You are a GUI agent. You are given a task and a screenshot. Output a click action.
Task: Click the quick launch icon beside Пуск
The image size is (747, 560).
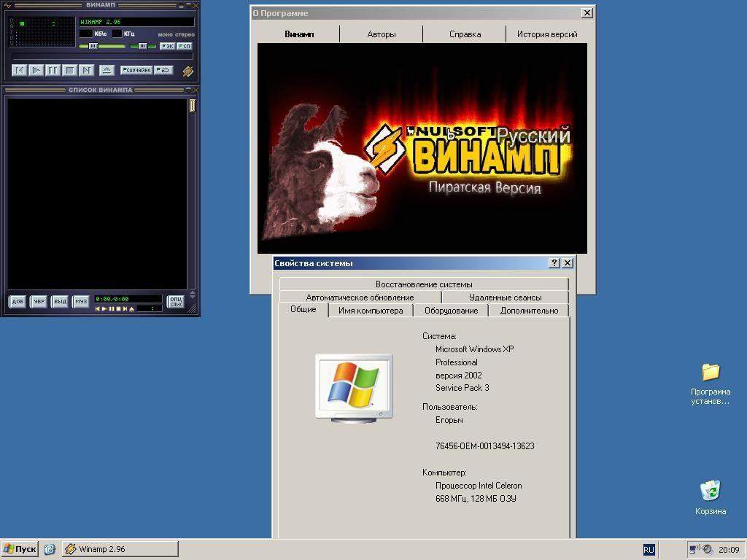pyautogui.click(x=50, y=549)
